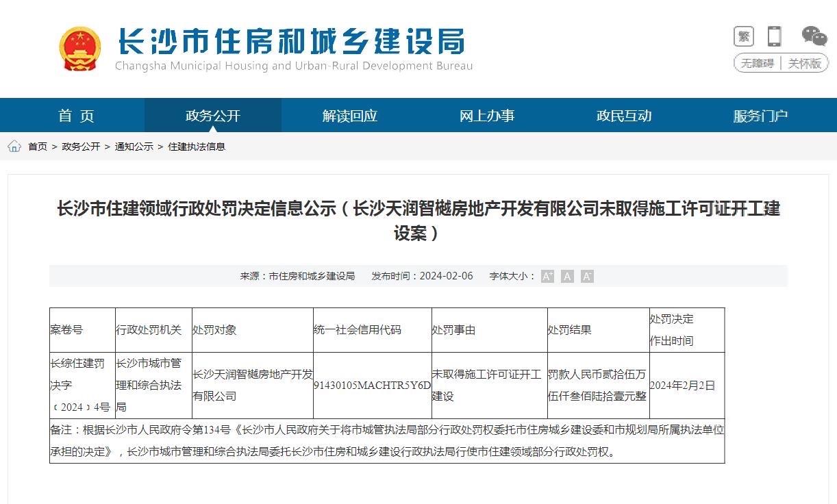Screen dimensions: 837x504
Task: Go to 政务公开 in breadcrumb
Action: click(81, 147)
